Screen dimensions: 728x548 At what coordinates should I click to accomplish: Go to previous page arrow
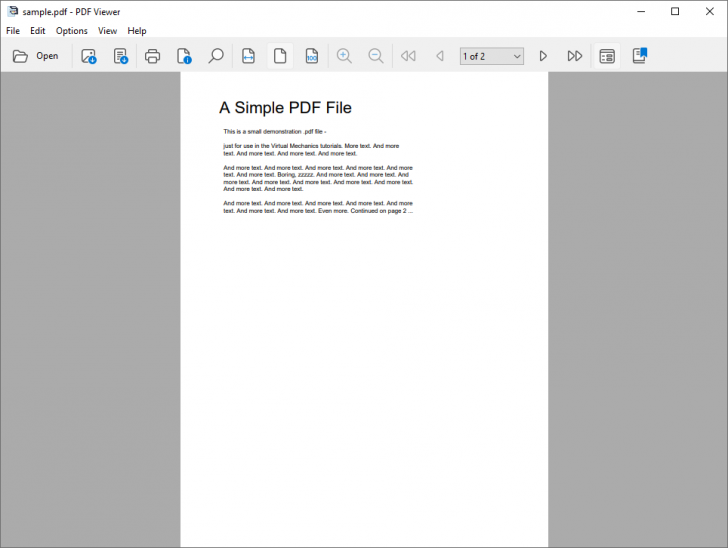pos(440,56)
